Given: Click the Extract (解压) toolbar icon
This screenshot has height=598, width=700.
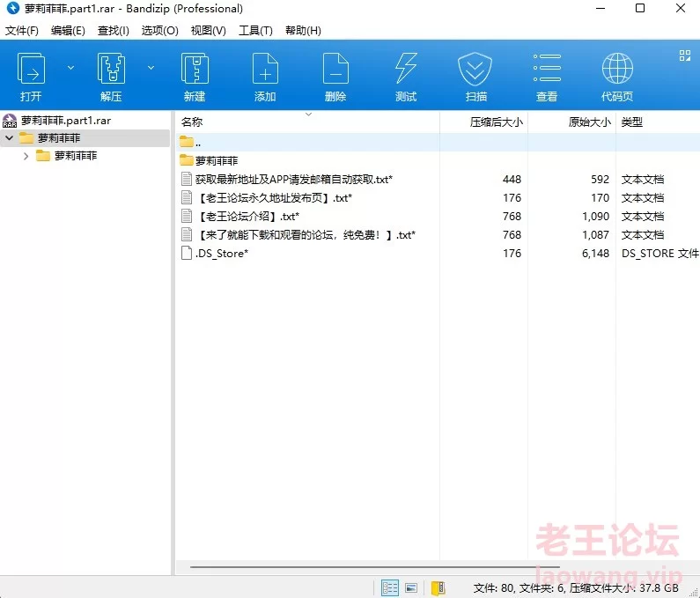Looking at the screenshot, I should (x=111, y=69).
